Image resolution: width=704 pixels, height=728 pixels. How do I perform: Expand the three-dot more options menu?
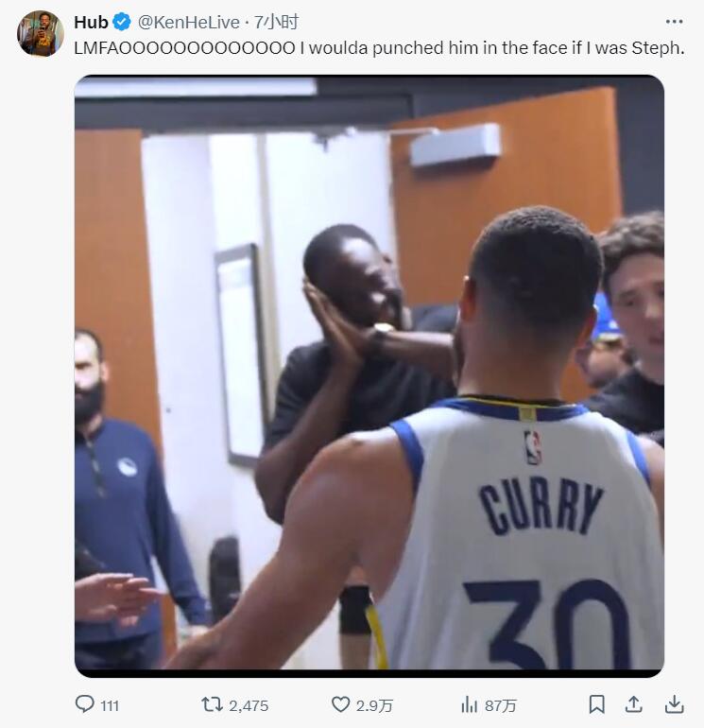point(674,22)
